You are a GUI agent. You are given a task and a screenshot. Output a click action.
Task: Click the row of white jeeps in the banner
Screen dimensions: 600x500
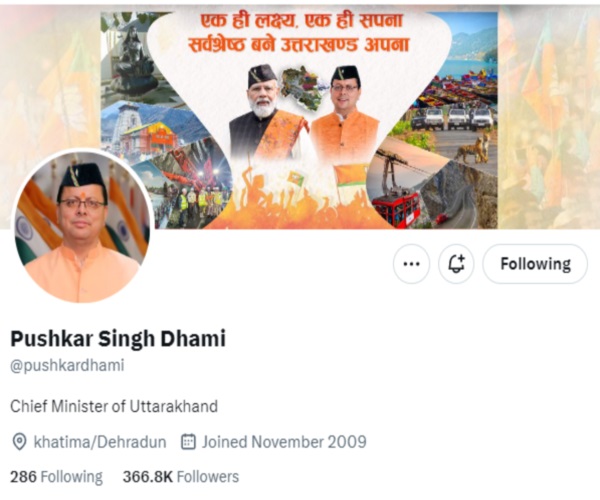454,118
